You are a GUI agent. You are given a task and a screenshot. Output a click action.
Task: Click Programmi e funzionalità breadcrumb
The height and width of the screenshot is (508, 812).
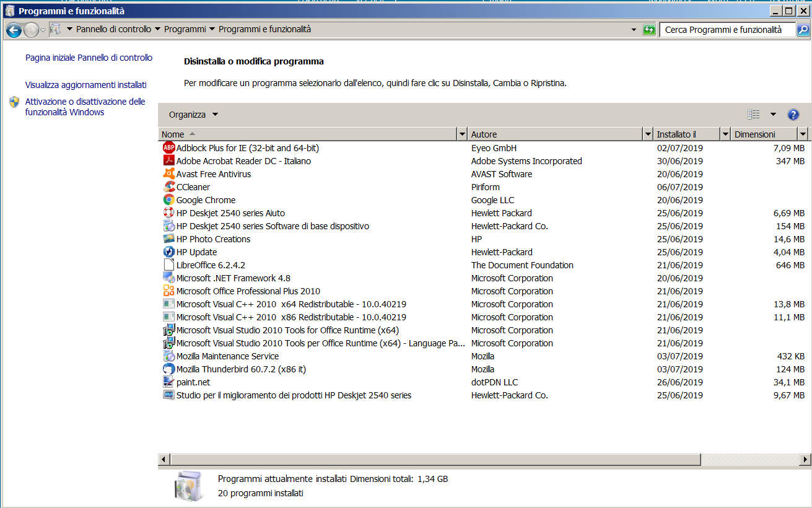pos(264,29)
